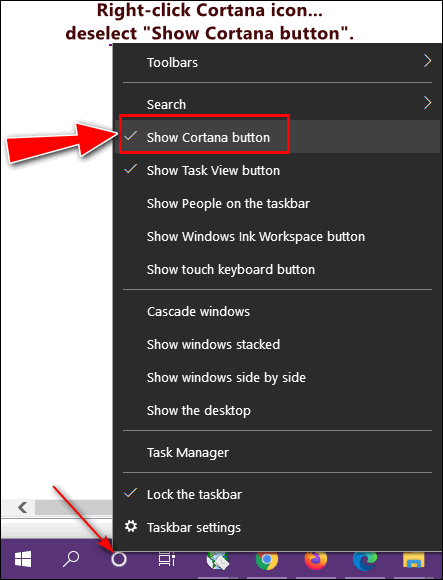Open Microsoft Edge from the taskbar
This screenshot has width=443, height=580.
[x=365, y=560]
